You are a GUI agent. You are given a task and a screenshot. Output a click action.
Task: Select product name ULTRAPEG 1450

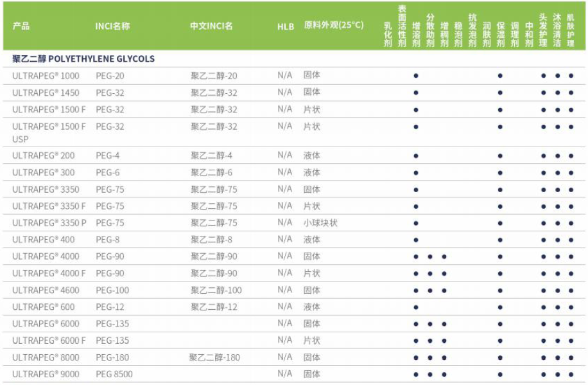tap(46, 93)
